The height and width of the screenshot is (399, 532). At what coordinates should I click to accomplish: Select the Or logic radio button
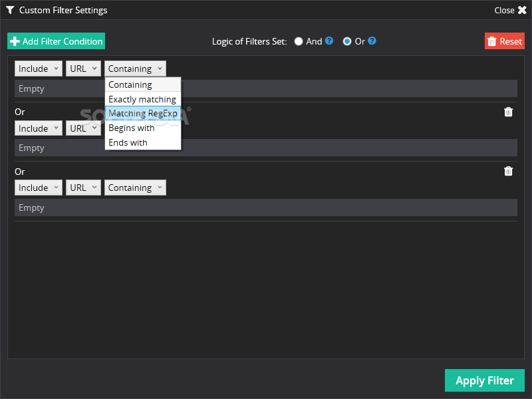click(347, 41)
